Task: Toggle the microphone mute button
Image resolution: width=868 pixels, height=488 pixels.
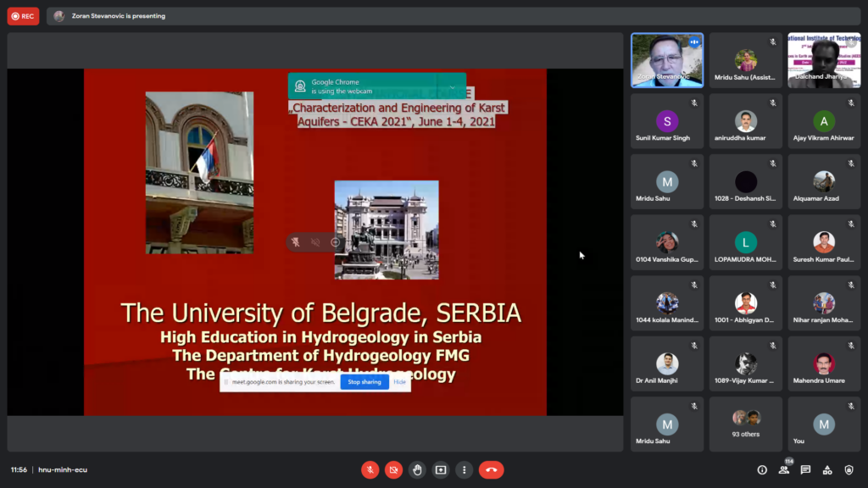Action: 370,469
